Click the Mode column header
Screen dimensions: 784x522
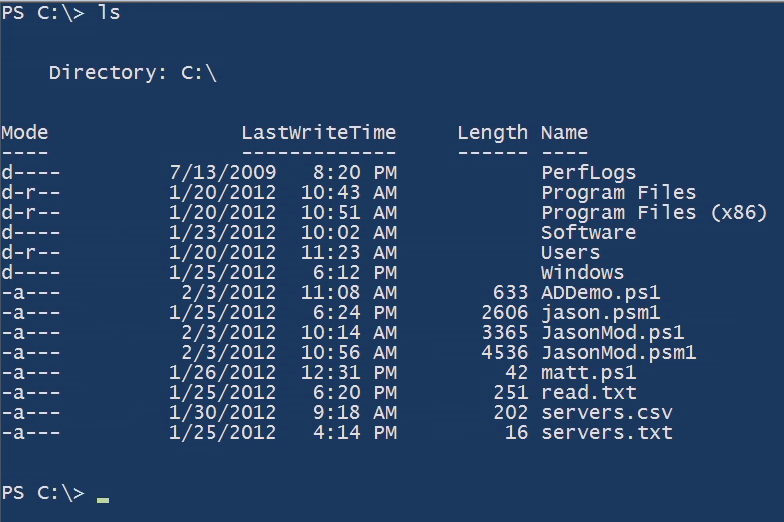click(24, 132)
